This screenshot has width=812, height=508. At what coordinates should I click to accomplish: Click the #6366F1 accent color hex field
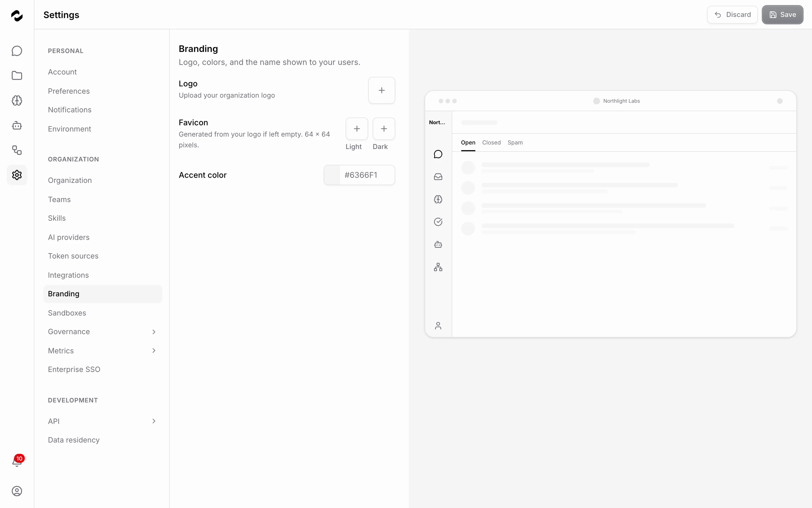tap(367, 175)
